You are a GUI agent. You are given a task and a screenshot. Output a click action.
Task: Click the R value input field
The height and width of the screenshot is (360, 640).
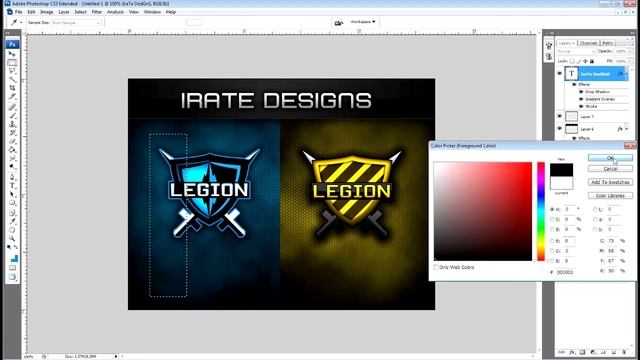(x=569, y=241)
